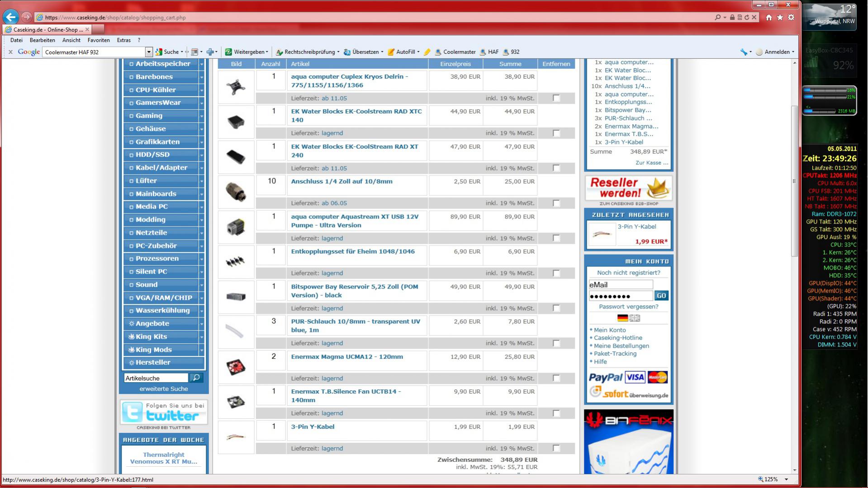868x488 pixels.
Task: Click the Zur Kasse checkout link
Action: point(652,163)
